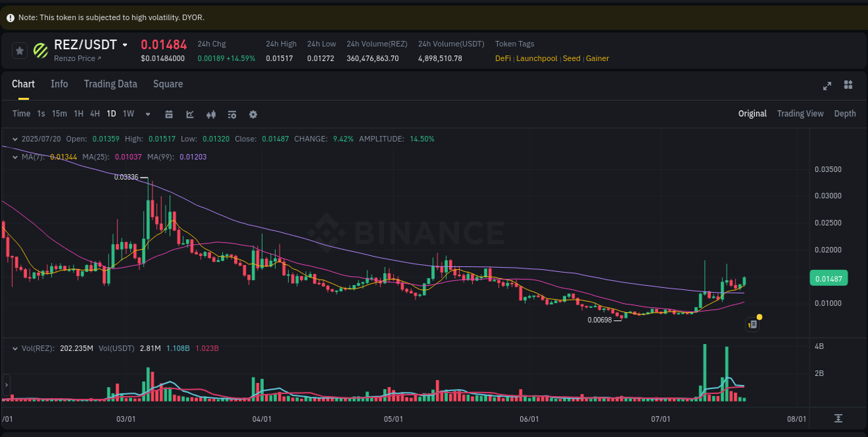The width and height of the screenshot is (868, 437).
Task: Select the candlestick style icon
Action: [x=211, y=113]
